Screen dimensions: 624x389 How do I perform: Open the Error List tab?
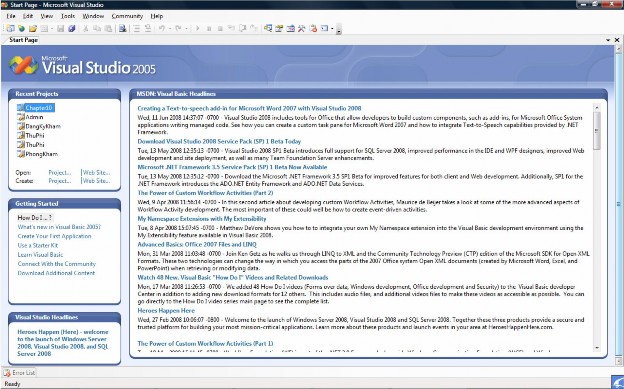click(x=20, y=373)
